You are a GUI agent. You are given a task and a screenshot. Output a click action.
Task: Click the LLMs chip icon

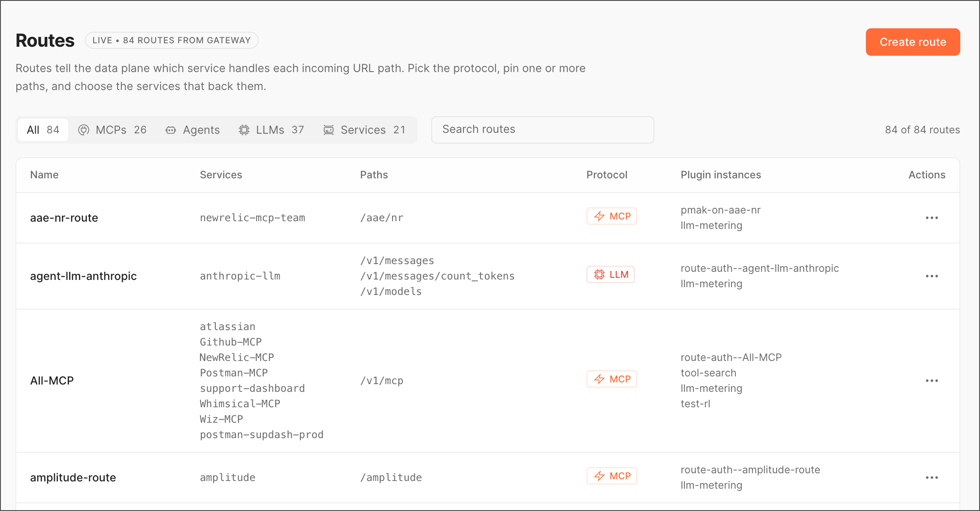[x=244, y=130]
